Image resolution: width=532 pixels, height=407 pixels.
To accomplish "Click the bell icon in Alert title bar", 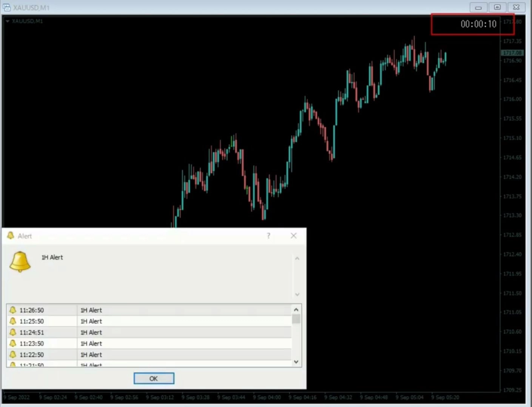I will (x=11, y=236).
